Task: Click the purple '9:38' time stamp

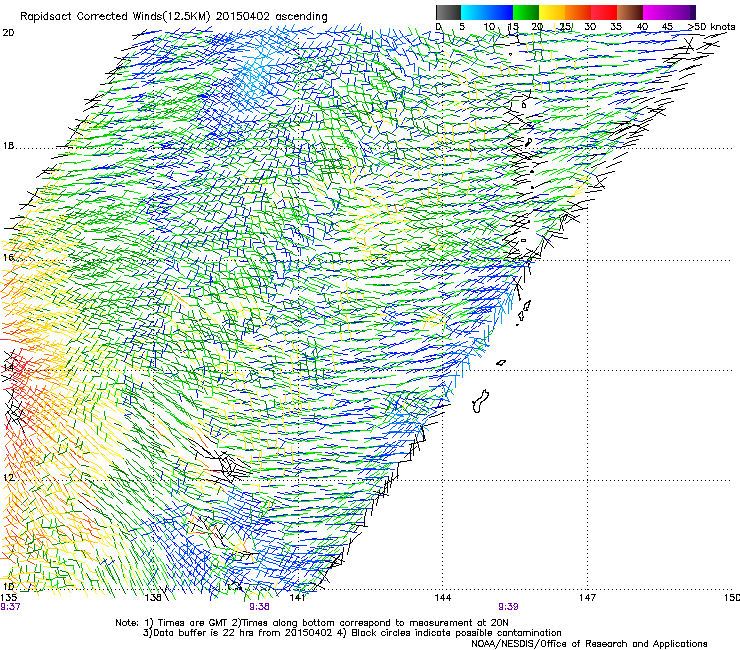Action: point(259,607)
